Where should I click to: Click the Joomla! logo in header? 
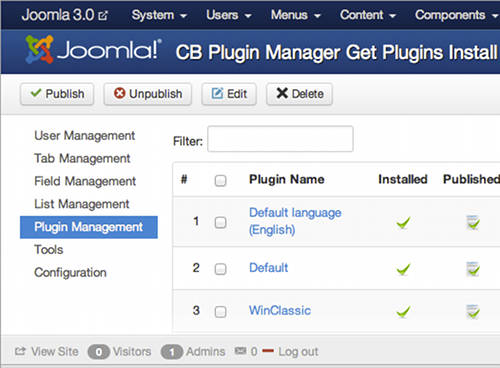[x=93, y=50]
